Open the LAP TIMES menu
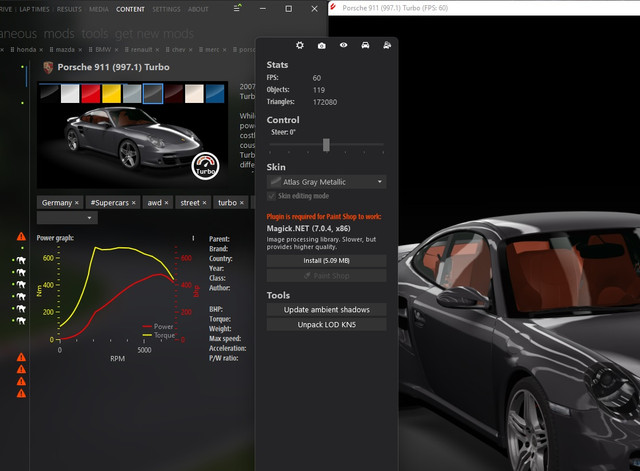 pyautogui.click(x=35, y=9)
